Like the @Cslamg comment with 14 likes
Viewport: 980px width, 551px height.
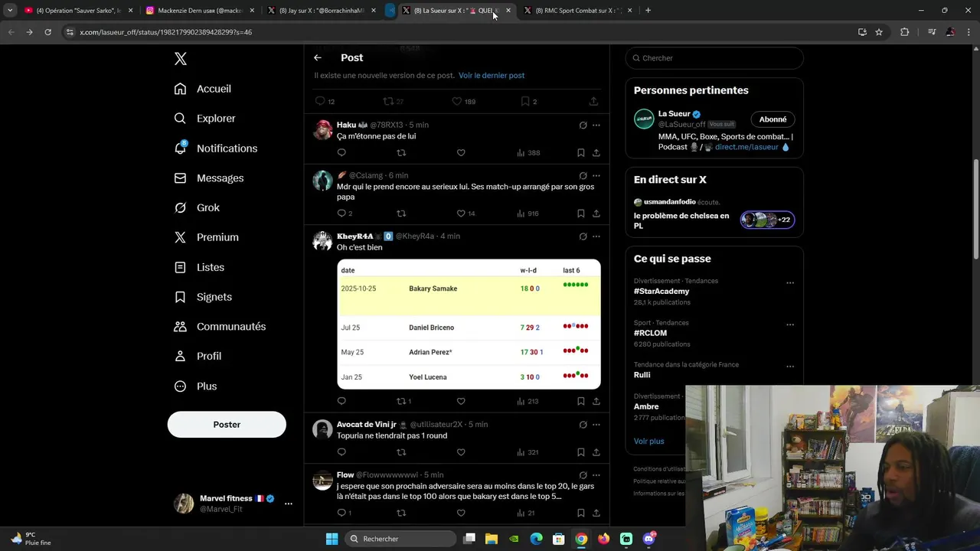461,214
